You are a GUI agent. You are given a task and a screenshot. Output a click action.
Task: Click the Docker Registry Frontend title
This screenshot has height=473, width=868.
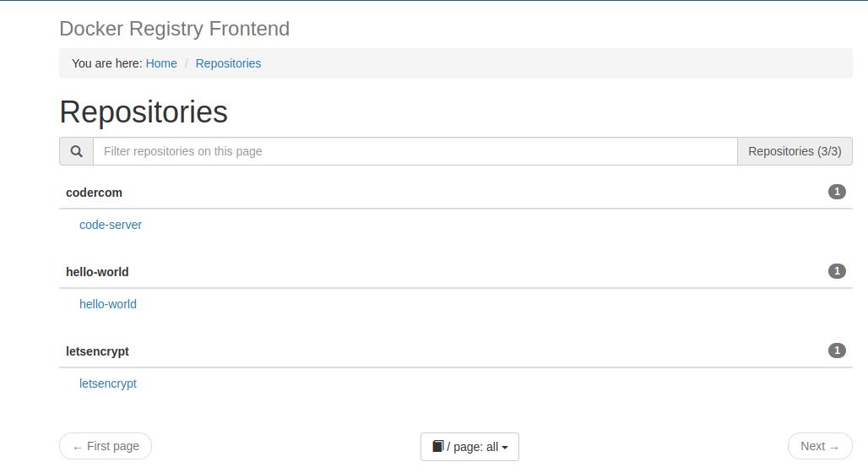coord(175,29)
